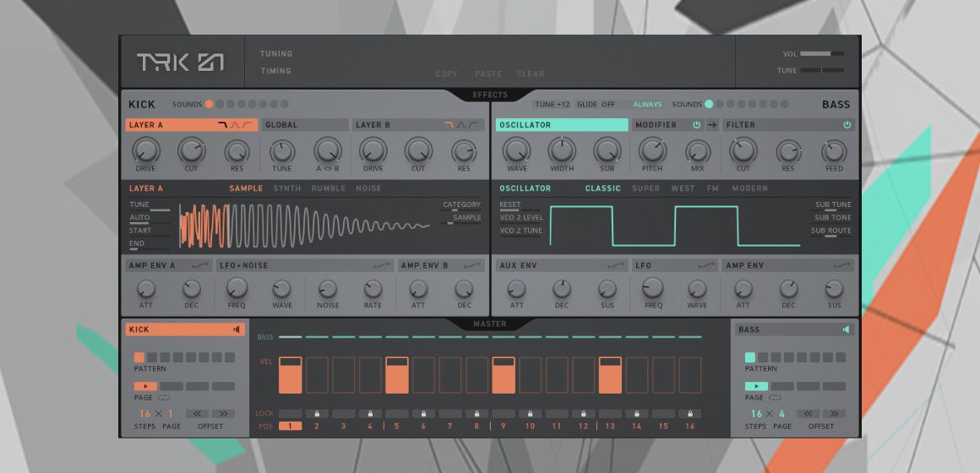980x473 pixels.
Task: Click the LFO+NOISE curve icon
Action: pyautogui.click(x=383, y=265)
